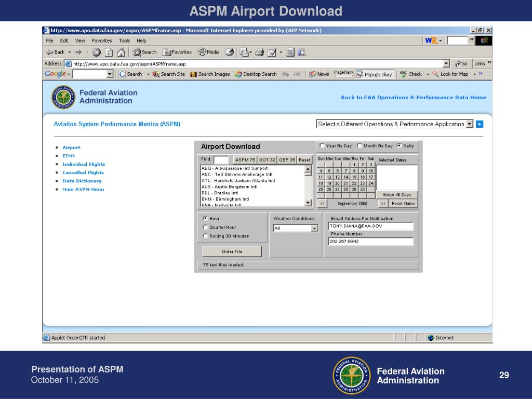Select the Hour radio button
Screen dimensions: 532x399
pos(205,218)
